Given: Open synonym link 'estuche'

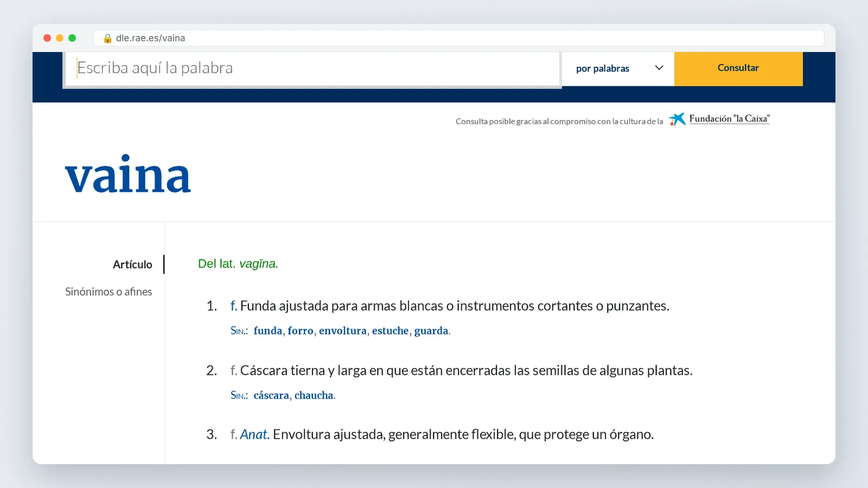Looking at the screenshot, I should (390, 331).
